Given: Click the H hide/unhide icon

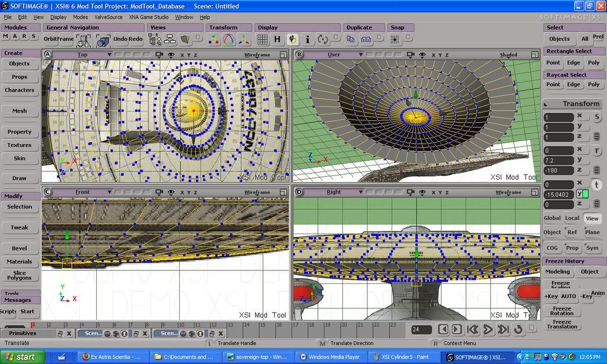Looking at the screenshot, I should [277, 40].
